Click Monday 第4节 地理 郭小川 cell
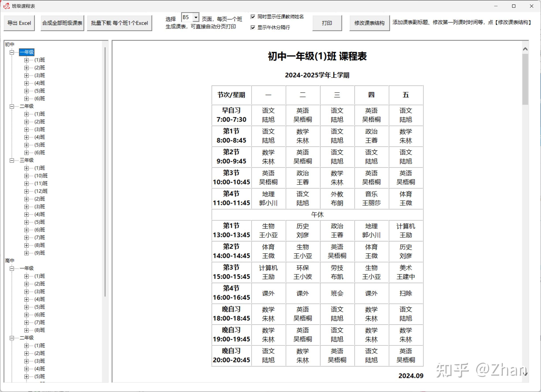This screenshot has width=541, height=392. 268,199
